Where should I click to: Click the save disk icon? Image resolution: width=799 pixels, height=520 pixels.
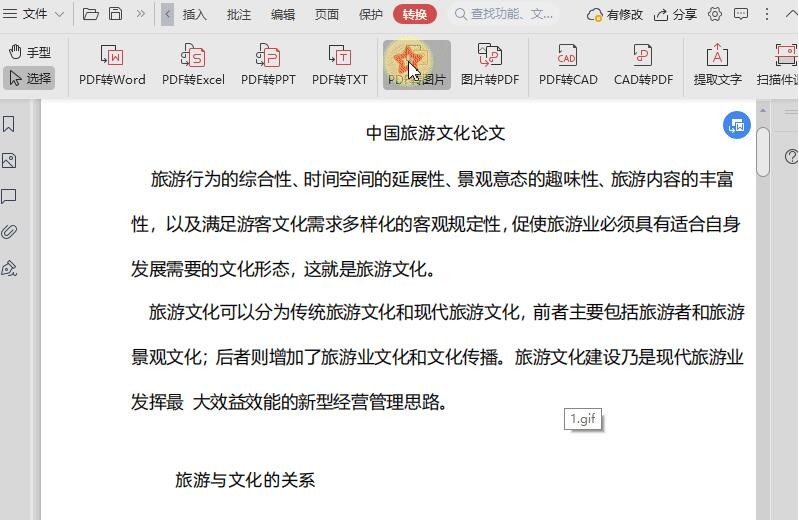116,14
